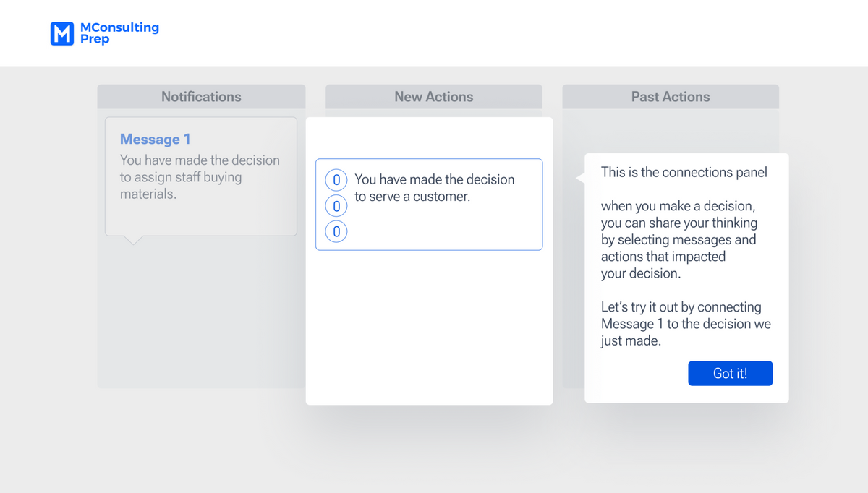This screenshot has width=868, height=493.
Task: Select the serve a customer decision text
Action: (x=434, y=188)
